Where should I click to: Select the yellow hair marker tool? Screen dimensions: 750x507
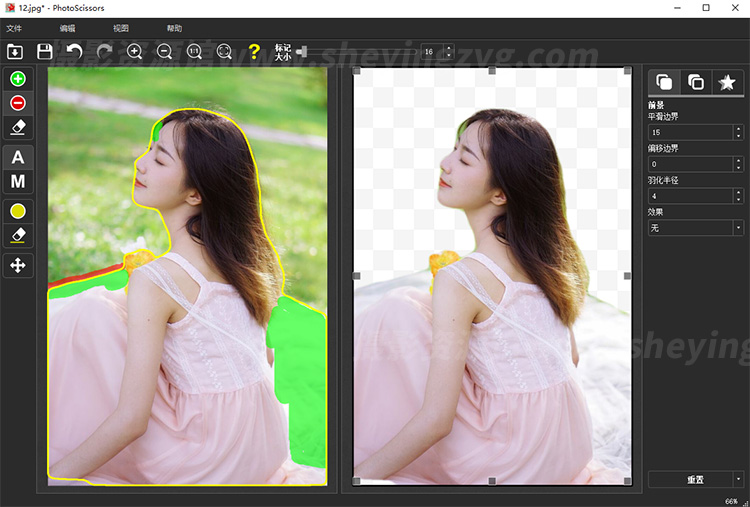(x=18, y=211)
